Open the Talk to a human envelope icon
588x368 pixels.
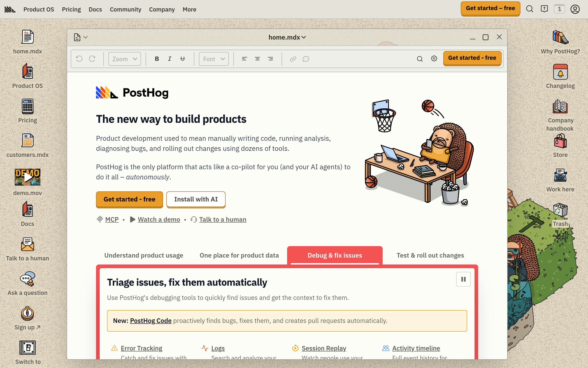28,244
